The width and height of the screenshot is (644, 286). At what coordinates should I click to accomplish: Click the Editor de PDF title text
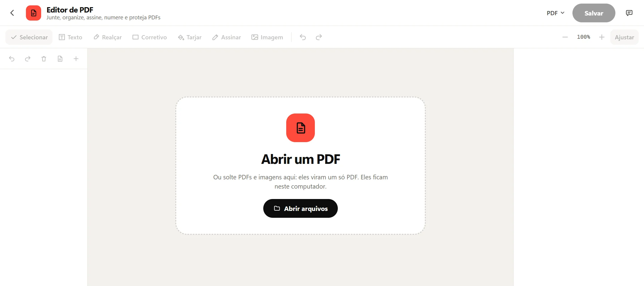pyautogui.click(x=70, y=10)
